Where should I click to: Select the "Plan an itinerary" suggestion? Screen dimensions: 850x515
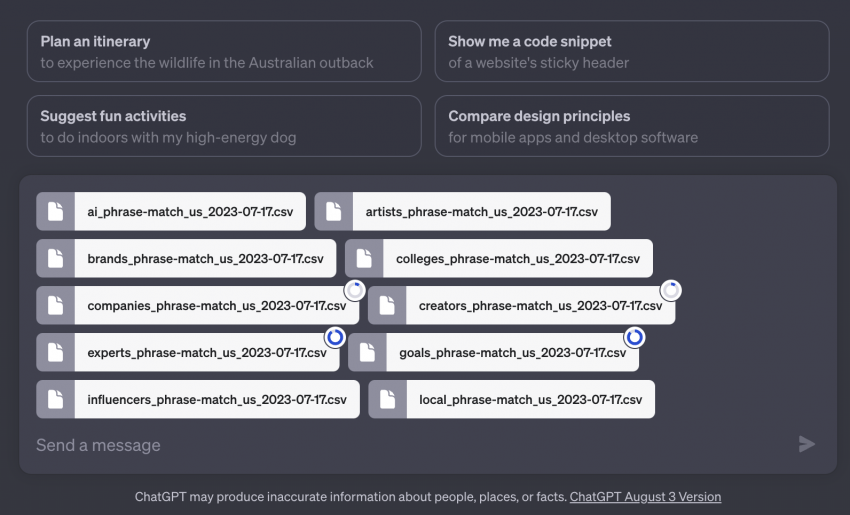pos(224,51)
